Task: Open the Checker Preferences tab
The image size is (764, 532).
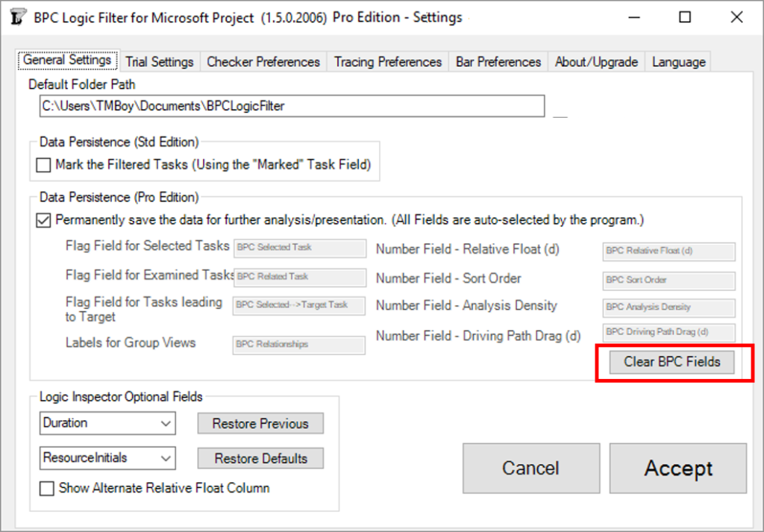Action: (x=263, y=62)
